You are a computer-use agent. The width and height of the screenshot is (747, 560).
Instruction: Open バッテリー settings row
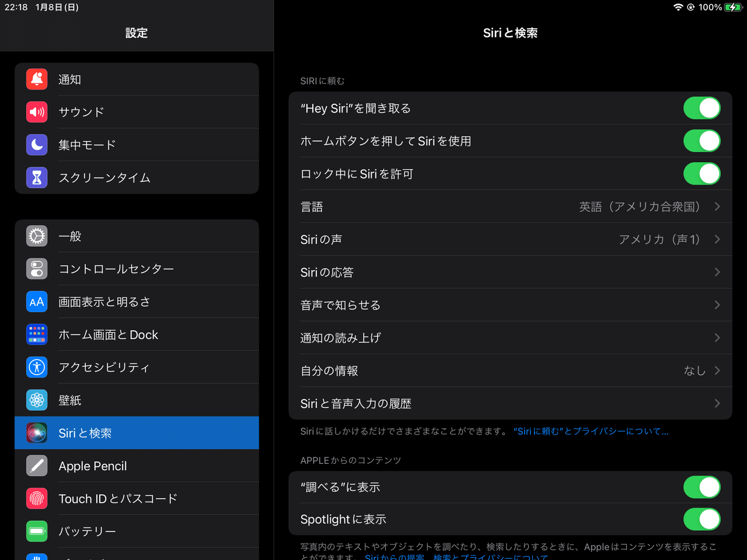[x=137, y=531]
